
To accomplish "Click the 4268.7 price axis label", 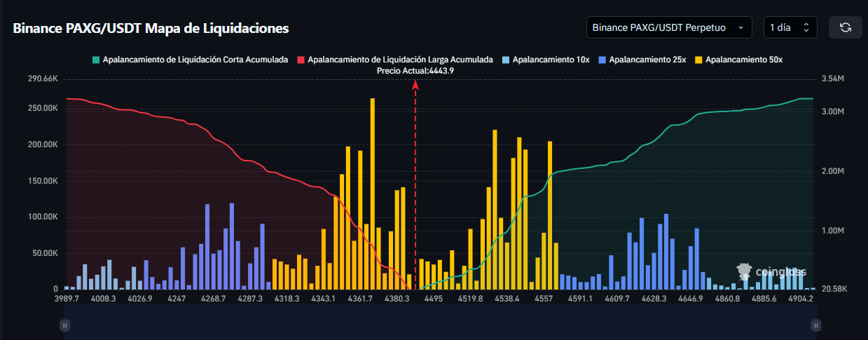I will [214, 299].
